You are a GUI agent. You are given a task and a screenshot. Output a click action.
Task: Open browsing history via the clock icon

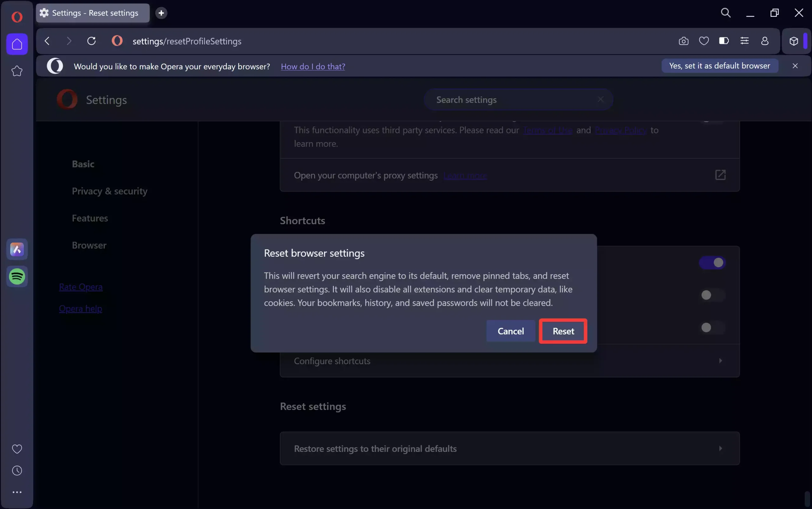pos(17,470)
